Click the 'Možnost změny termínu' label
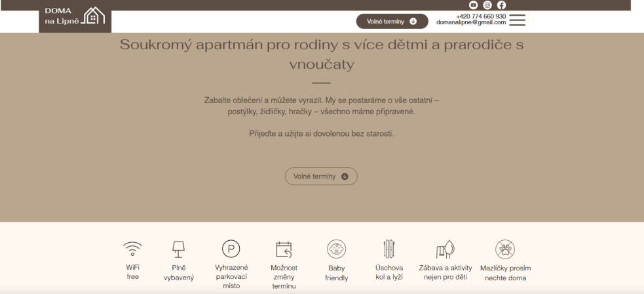 pos(284,277)
